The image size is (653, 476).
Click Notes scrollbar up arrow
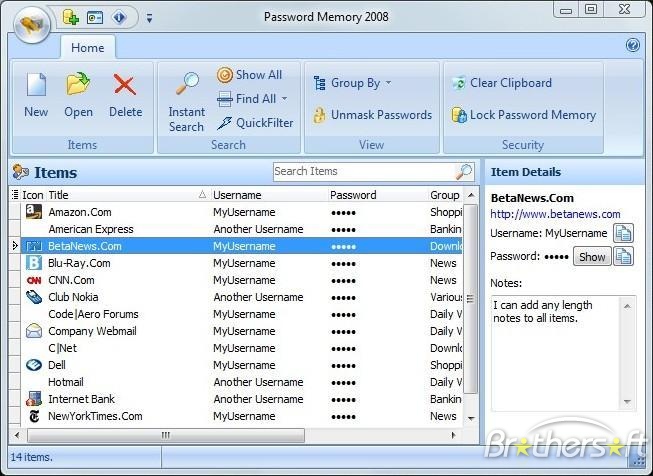pos(627,307)
